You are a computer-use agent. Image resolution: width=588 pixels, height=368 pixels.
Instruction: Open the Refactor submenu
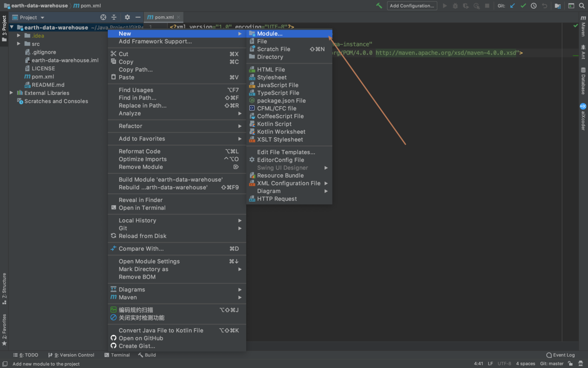click(177, 126)
